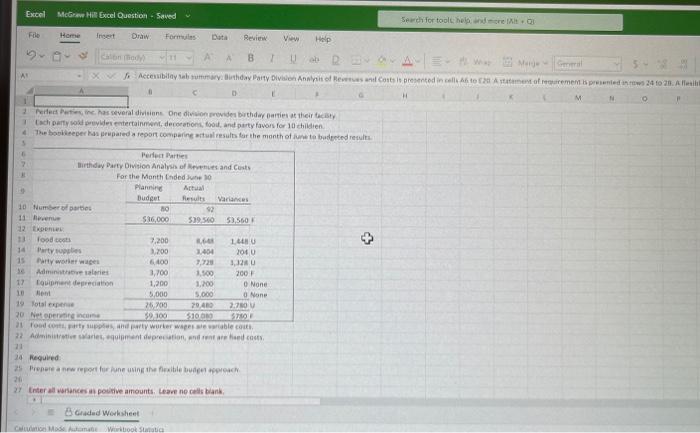Click Calculation Mode: Automatic status
The height and width of the screenshot is (433, 700).
55,429
